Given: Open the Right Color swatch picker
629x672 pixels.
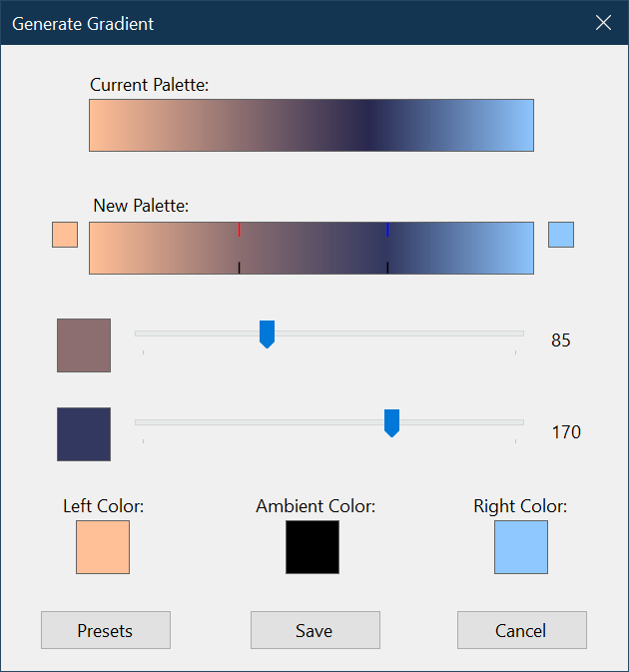Looking at the screenshot, I should (521, 547).
